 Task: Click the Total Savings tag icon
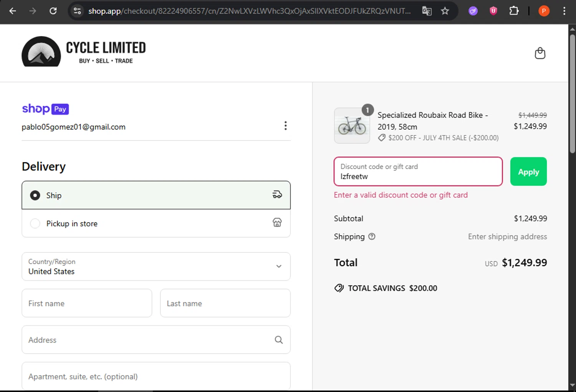pyautogui.click(x=339, y=288)
